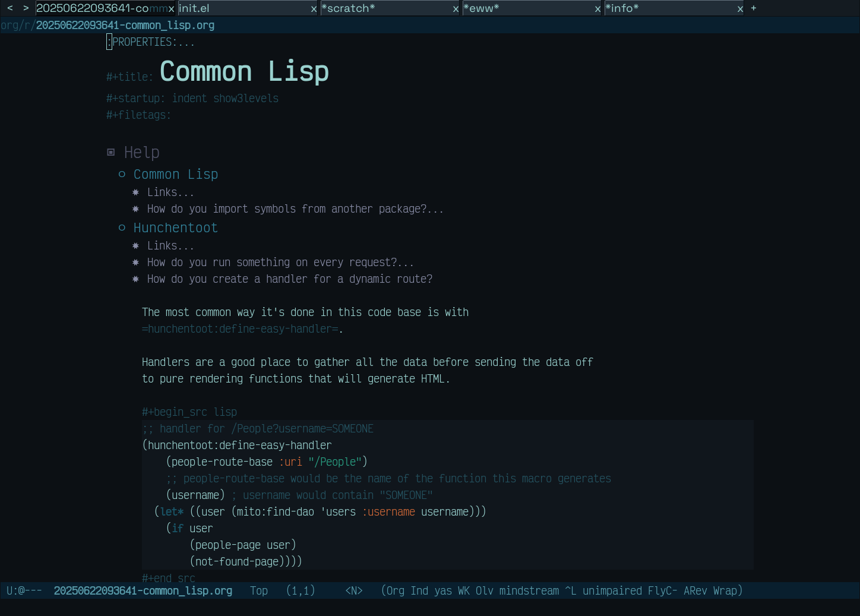Collapse the Help heading bullet
The width and height of the screenshot is (860, 616).
coord(110,153)
